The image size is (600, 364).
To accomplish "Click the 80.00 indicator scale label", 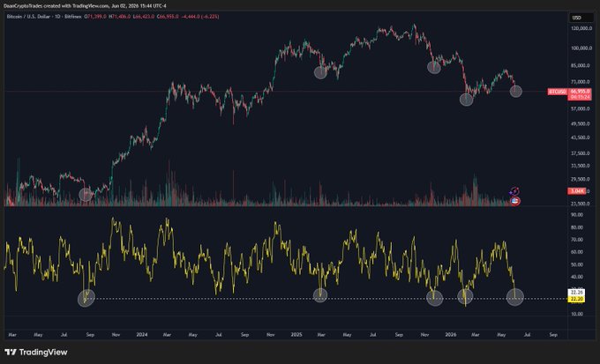I will click(x=577, y=227).
